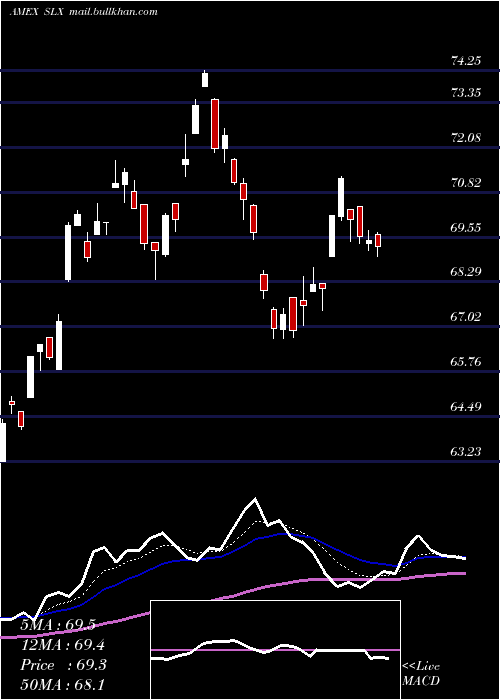Click the 12MA : 69.4 reading

[x=63, y=645]
